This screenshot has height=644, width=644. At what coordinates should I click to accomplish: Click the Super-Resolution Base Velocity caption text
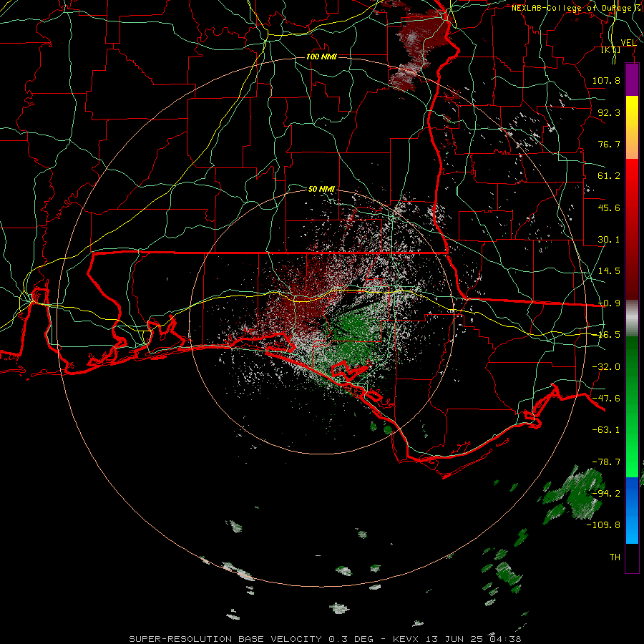(326, 639)
